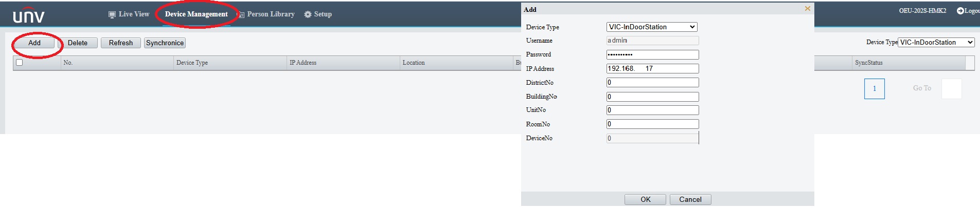The width and height of the screenshot is (980, 208).
Task: Click the UNV logo
Action: (x=29, y=15)
